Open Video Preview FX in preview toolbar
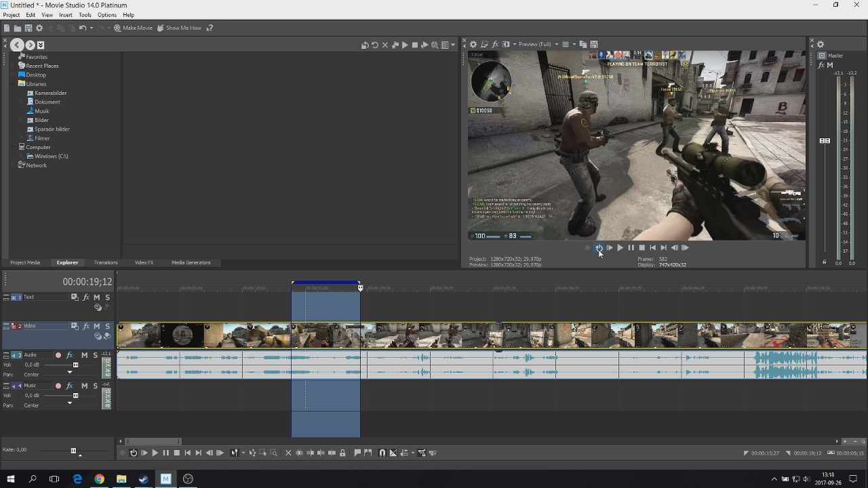This screenshot has height=488, width=868. 495,44
